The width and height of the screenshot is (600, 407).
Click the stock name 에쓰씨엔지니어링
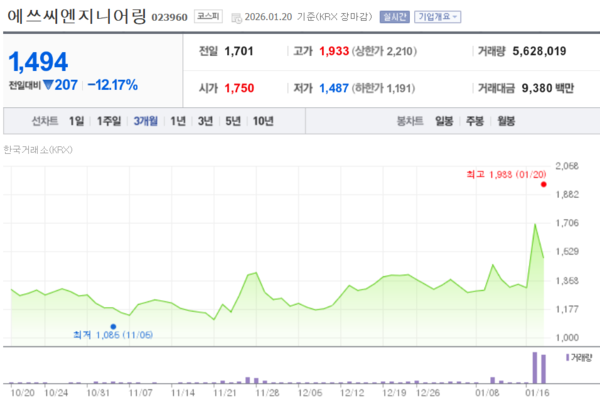coord(77,16)
